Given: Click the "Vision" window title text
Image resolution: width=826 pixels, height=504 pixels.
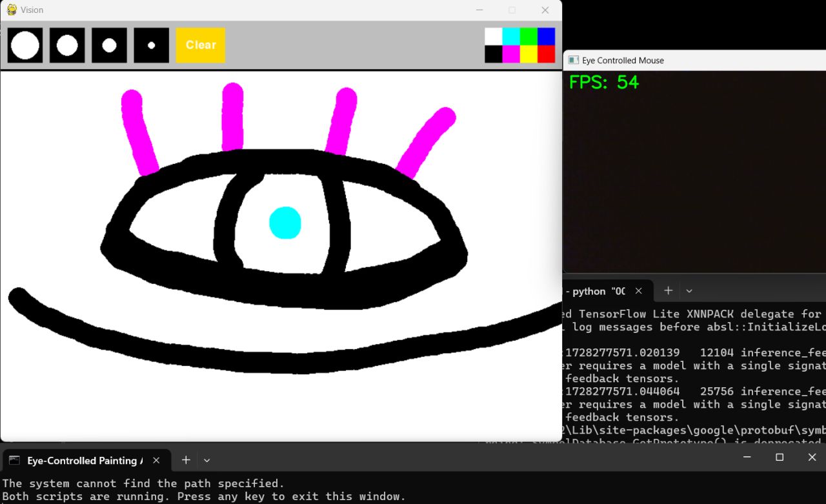Looking at the screenshot, I should (x=32, y=10).
